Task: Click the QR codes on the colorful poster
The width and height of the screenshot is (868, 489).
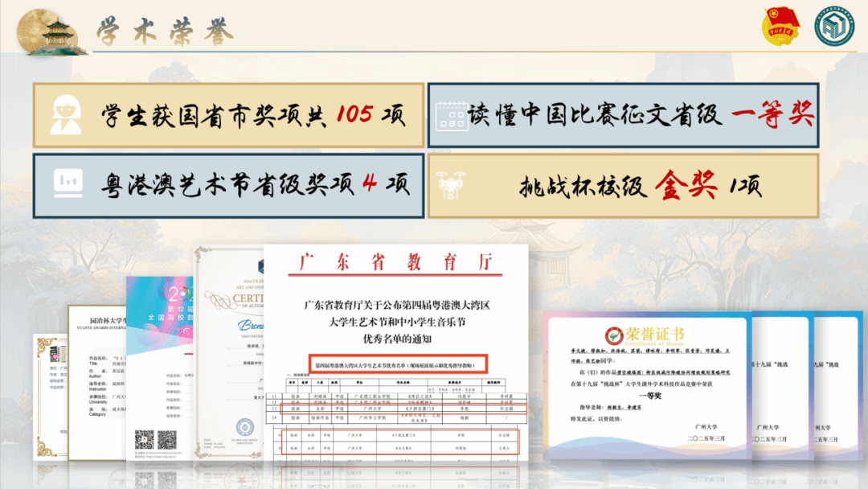Action: coord(155,439)
